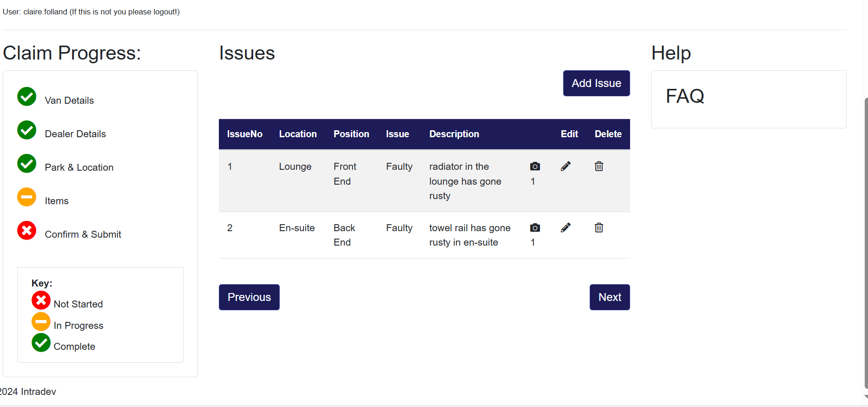
Task: Click the red cross beside Confirm & Submit
Action: pos(27,231)
